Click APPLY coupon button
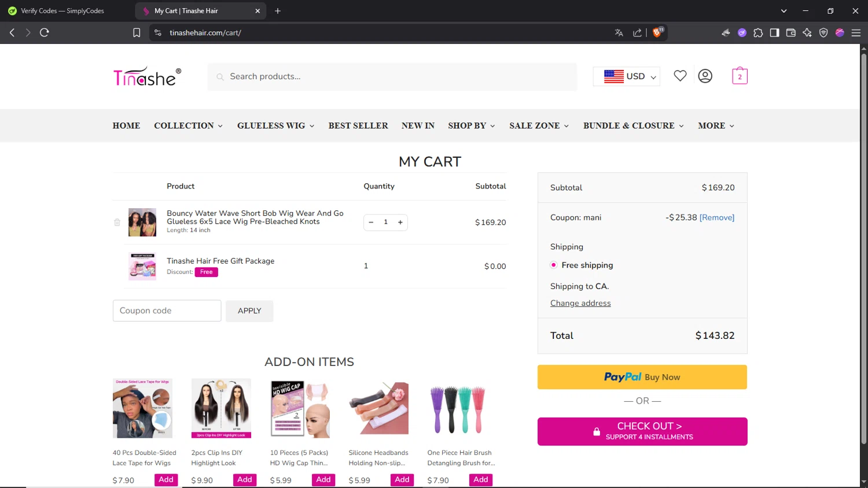The height and width of the screenshot is (488, 868). coord(249,310)
